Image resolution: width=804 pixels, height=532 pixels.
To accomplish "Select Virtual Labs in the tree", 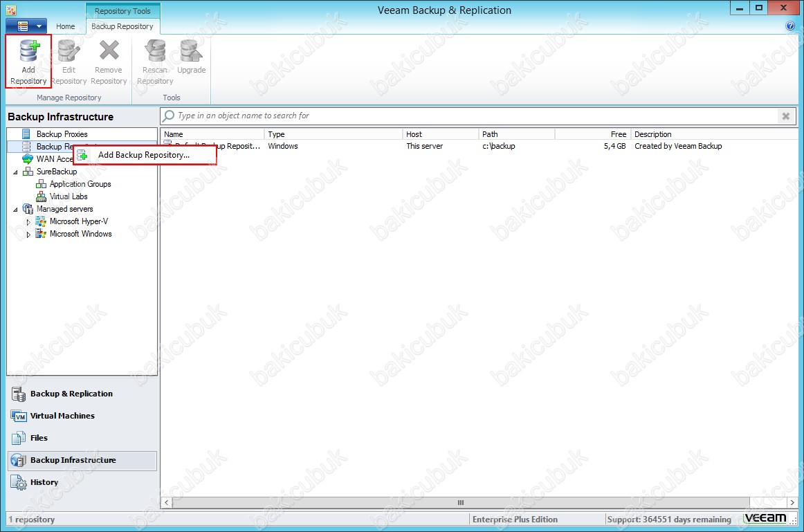I will tap(68, 196).
